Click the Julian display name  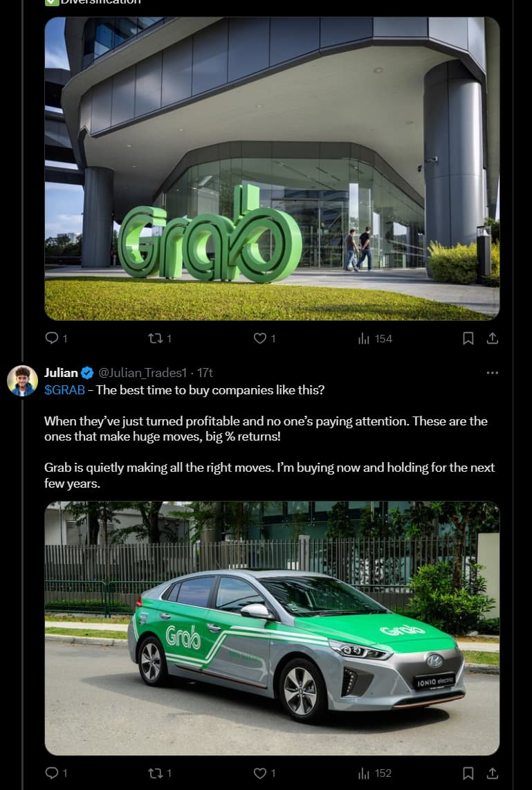tap(61, 372)
